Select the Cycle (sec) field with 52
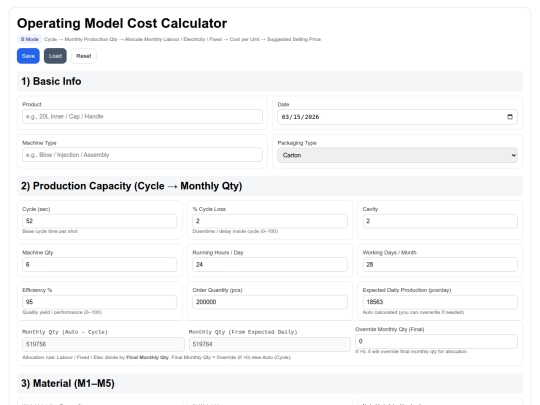Viewport: 540px width, 405px height. (100, 221)
